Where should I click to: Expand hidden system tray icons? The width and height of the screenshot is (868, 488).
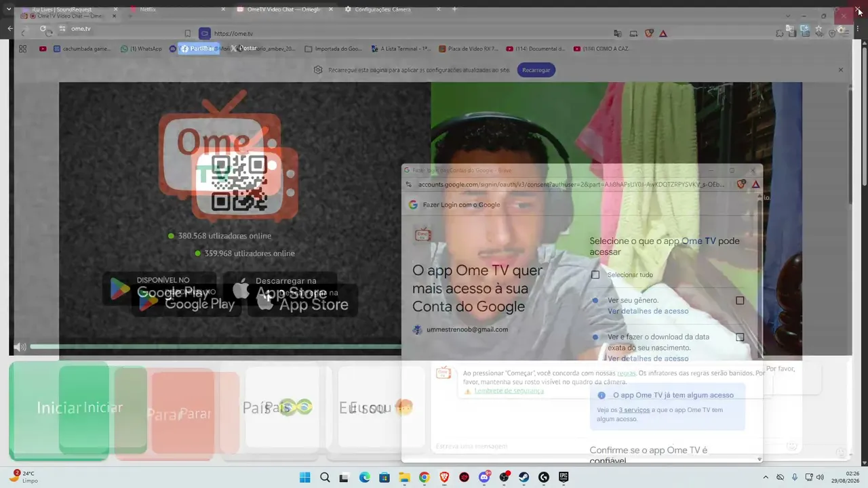tap(766, 477)
